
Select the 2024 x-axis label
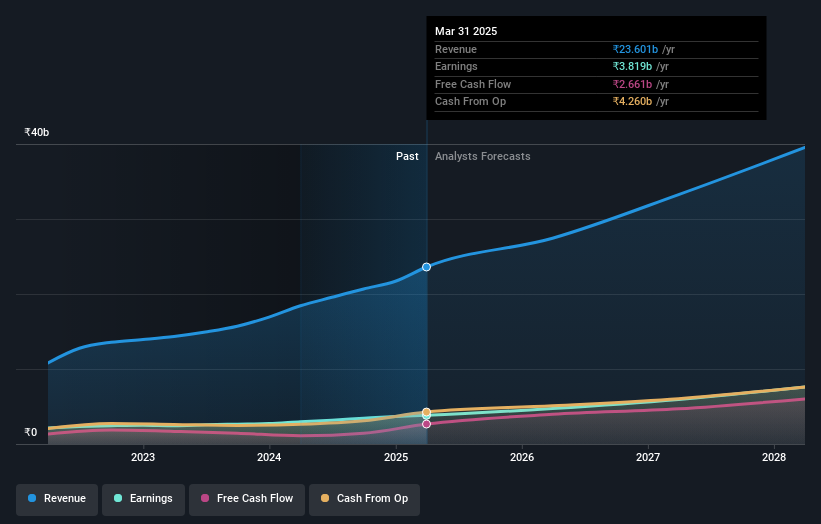coord(269,458)
